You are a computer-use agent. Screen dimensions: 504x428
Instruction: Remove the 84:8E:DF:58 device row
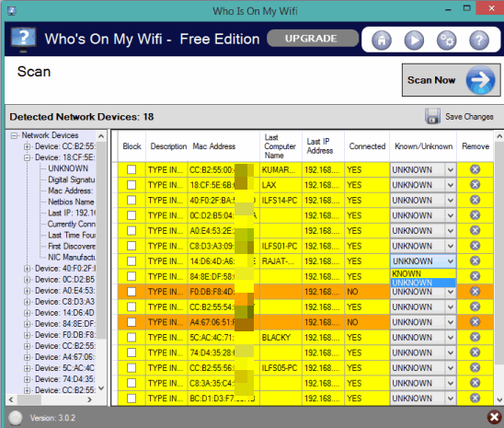pos(475,276)
